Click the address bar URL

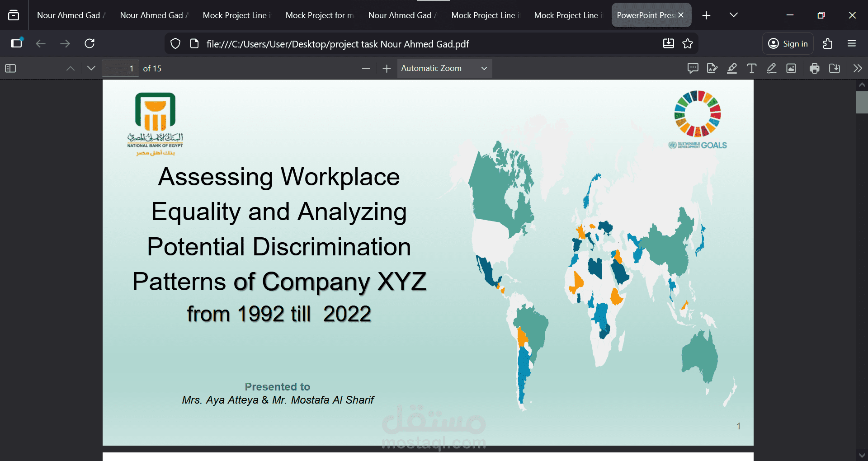pos(338,44)
